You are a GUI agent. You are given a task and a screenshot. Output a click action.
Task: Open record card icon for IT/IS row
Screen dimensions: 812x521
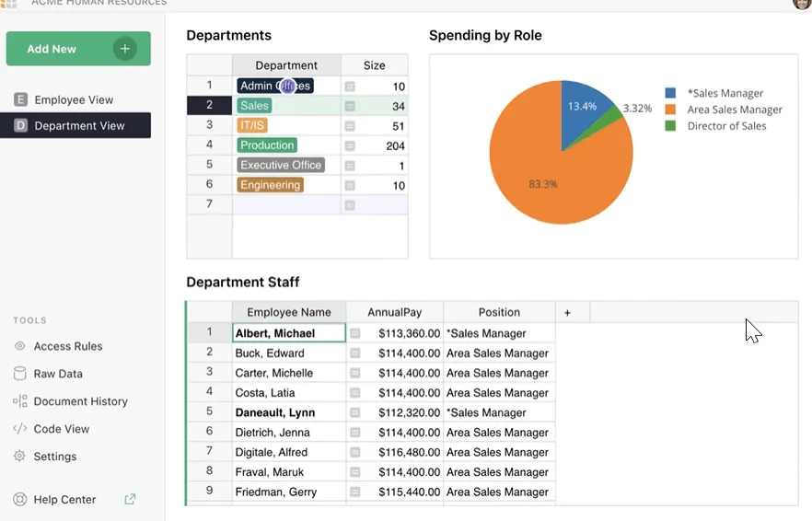pos(350,126)
